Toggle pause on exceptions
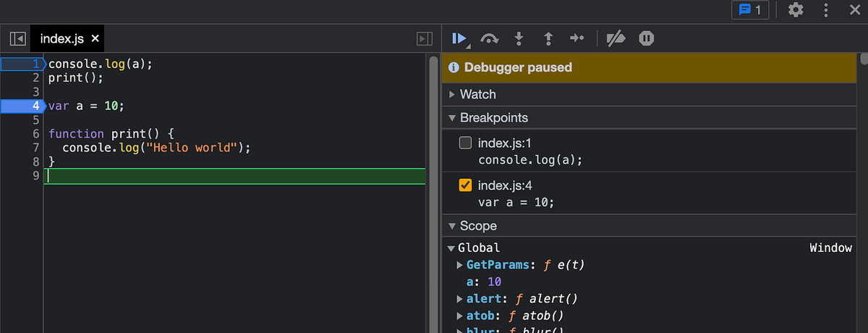Viewport: 868px width, 333px height. (647, 38)
